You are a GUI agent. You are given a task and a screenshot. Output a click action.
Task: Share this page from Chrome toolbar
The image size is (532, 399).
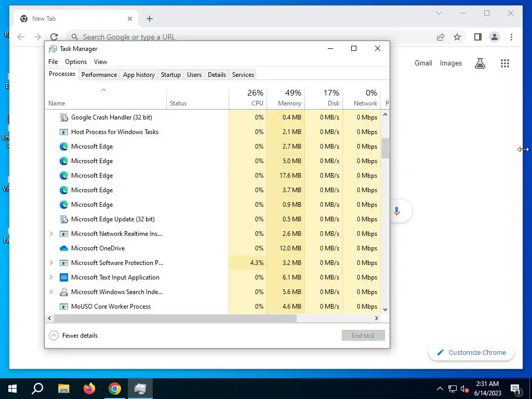pyautogui.click(x=441, y=37)
